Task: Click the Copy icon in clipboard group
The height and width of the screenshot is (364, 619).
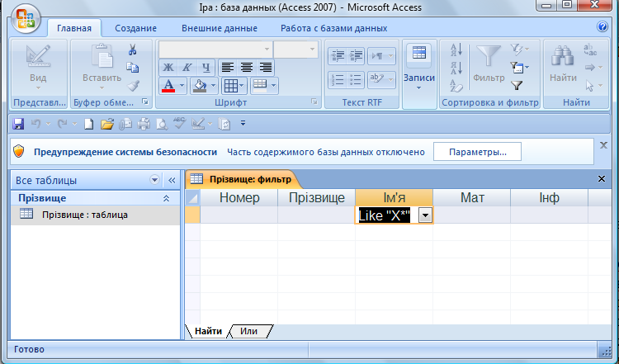Action: tap(133, 68)
